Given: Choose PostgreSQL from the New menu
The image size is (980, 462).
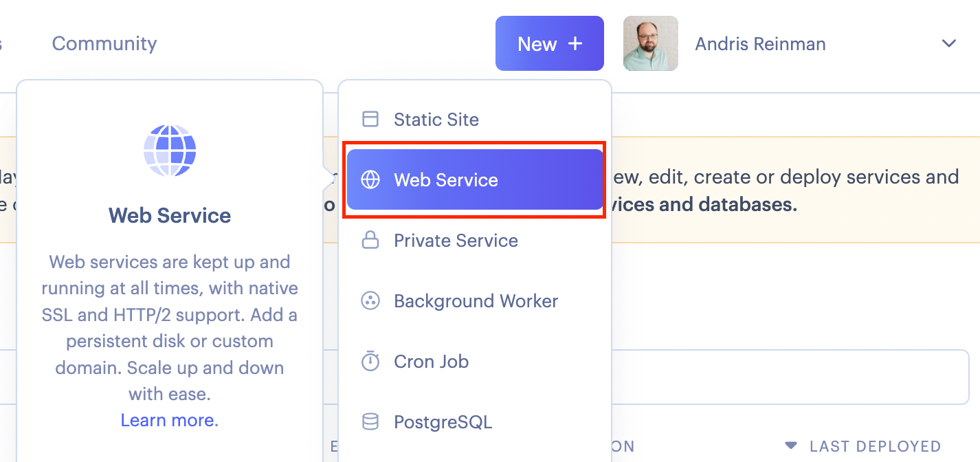Looking at the screenshot, I should pyautogui.click(x=443, y=421).
